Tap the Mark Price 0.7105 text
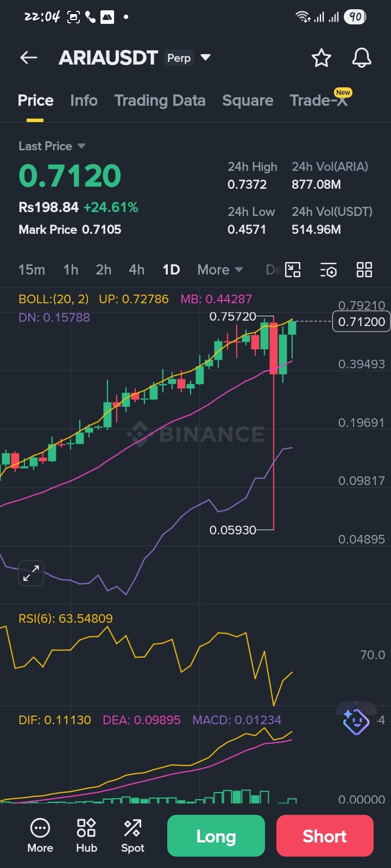The image size is (391, 868). (70, 229)
